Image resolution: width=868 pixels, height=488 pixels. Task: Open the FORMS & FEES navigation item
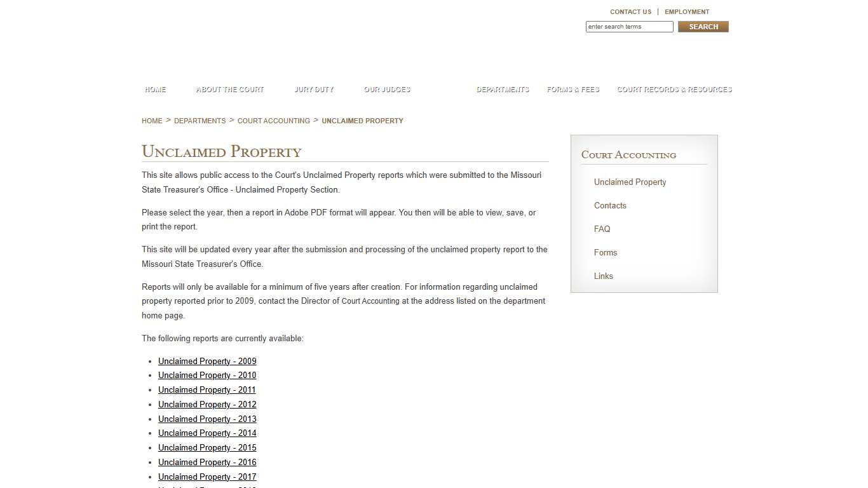click(573, 90)
